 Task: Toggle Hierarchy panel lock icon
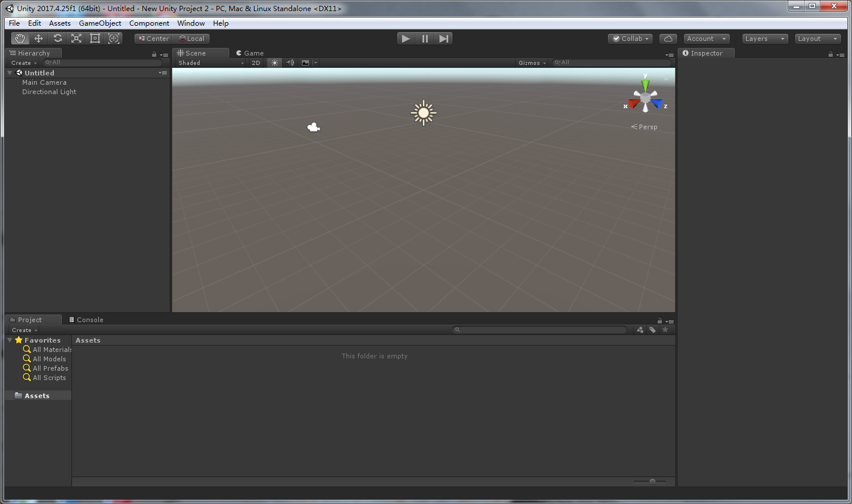(154, 54)
